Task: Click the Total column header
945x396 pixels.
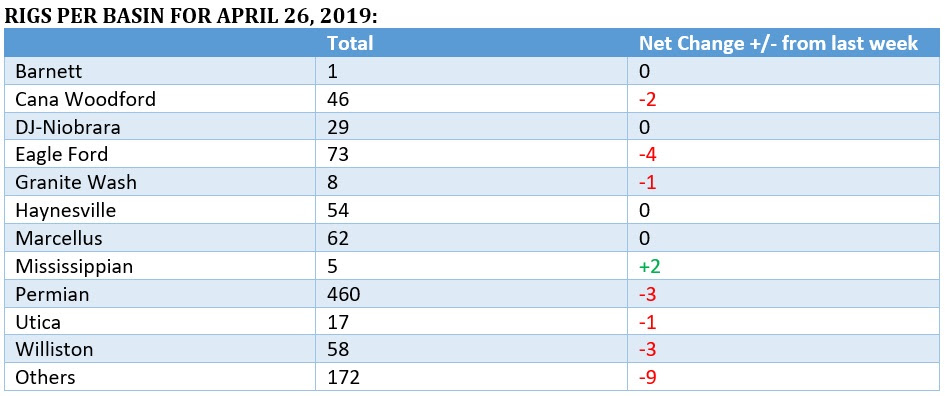Action: [x=350, y=43]
